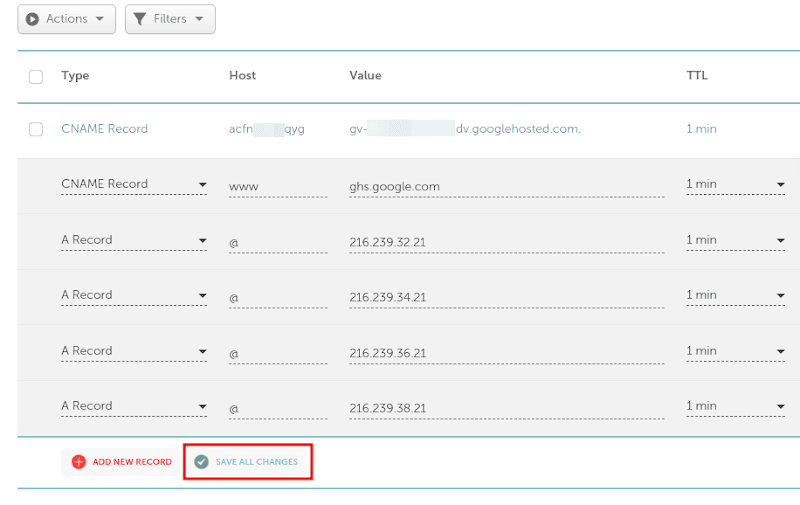Expand the A Record type dropdown for 216.239.36.21

(x=134, y=351)
